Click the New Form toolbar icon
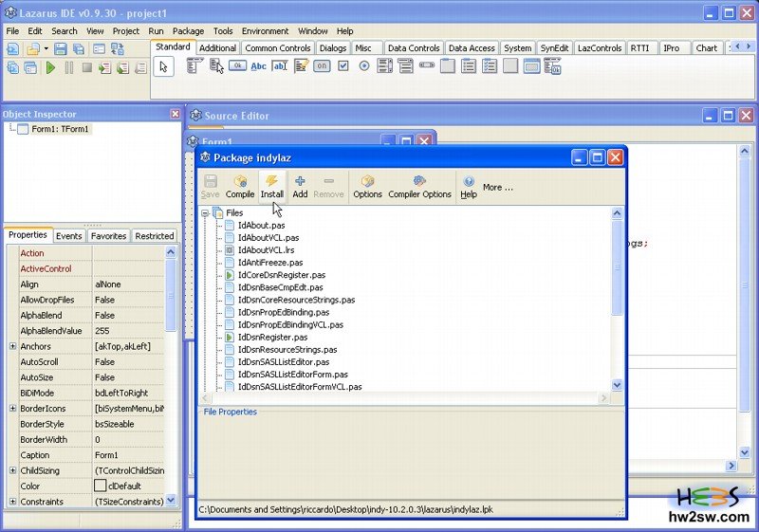The width and height of the screenshot is (759, 532). 99,49
